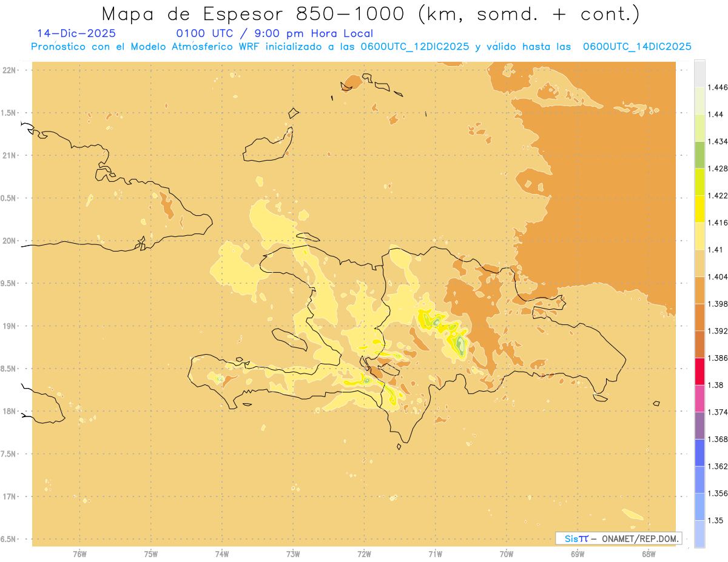Click the latitude label "1.5N"
The image size is (728, 562).
tap(8, 113)
